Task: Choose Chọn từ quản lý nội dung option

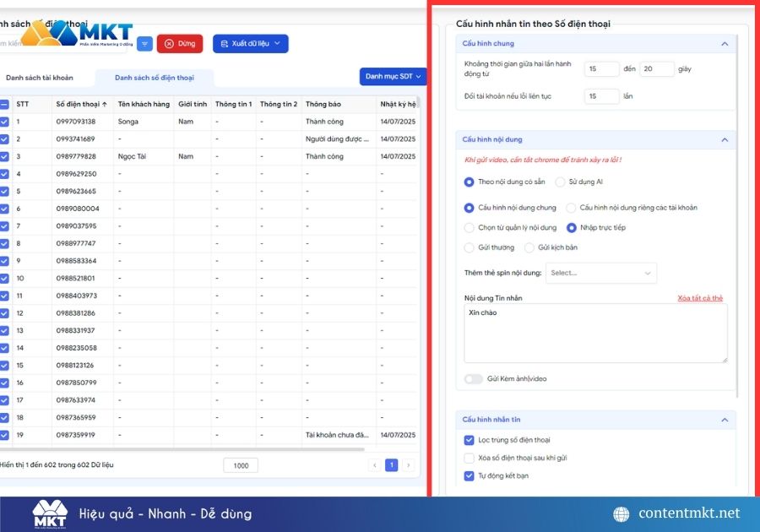Action: (x=470, y=227)
